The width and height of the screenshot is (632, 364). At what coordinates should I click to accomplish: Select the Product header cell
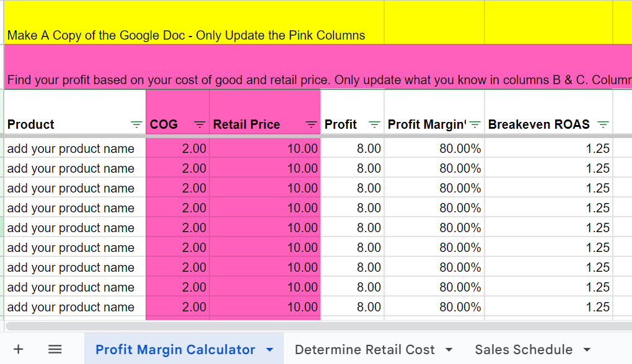coord(74,112)
